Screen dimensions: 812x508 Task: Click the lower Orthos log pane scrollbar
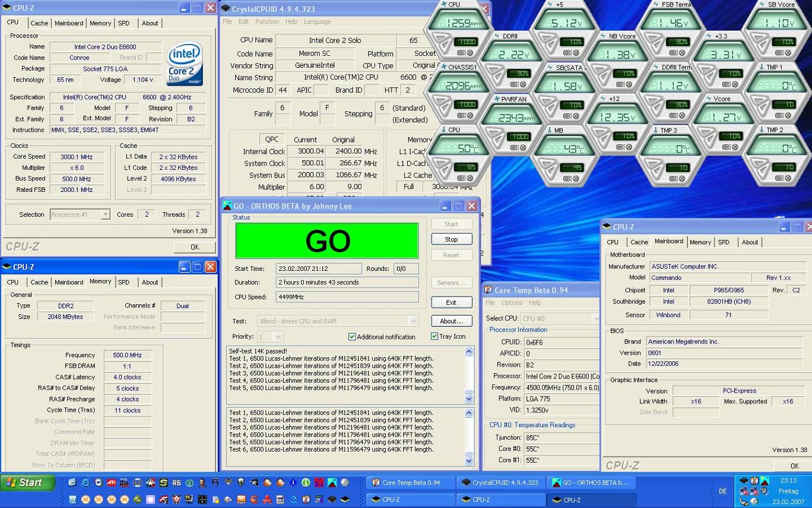(469, 436)
